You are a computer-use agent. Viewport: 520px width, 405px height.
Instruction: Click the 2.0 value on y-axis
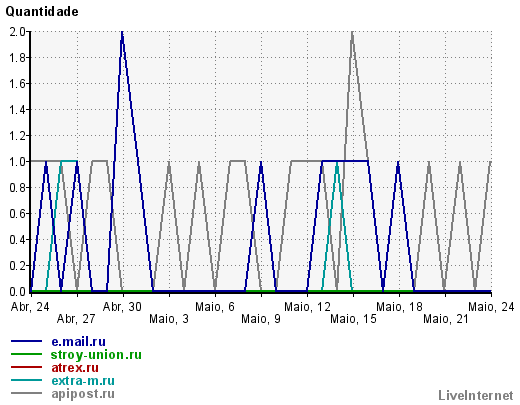17,32
